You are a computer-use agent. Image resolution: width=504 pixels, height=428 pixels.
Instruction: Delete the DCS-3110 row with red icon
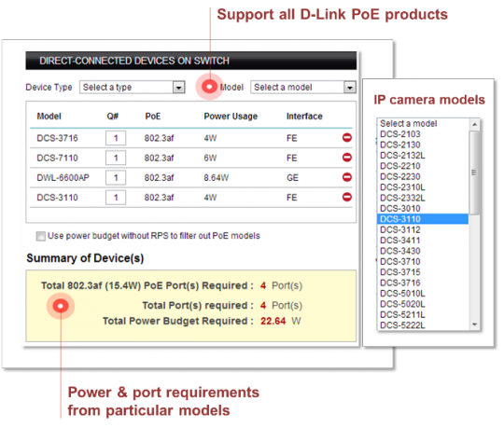(347, 197)
